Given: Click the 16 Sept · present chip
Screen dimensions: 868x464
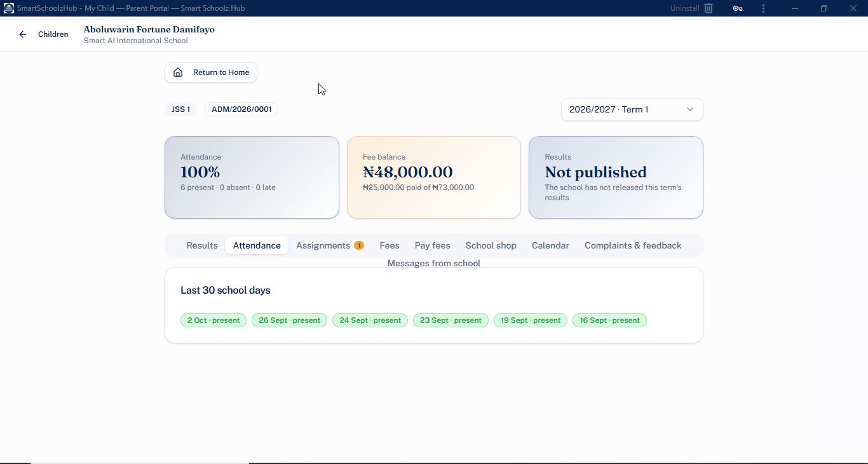Looking at the screenshot, I should (609, 320).
